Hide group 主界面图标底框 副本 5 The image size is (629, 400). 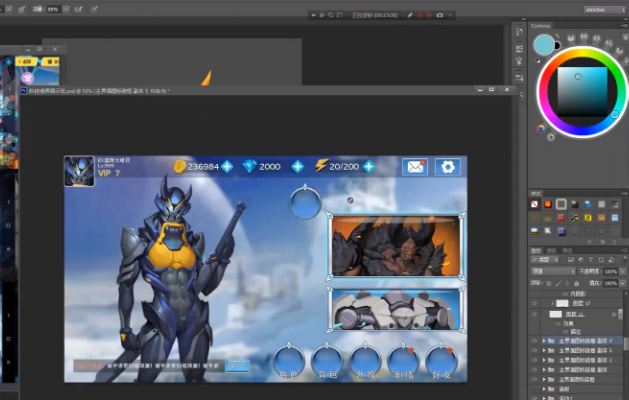pos(534,341)
